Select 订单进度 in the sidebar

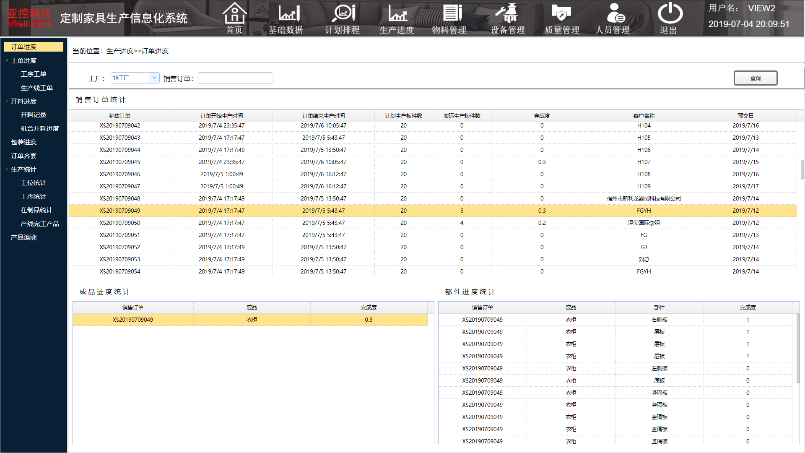pyautogui.click(x=33, y=47)
